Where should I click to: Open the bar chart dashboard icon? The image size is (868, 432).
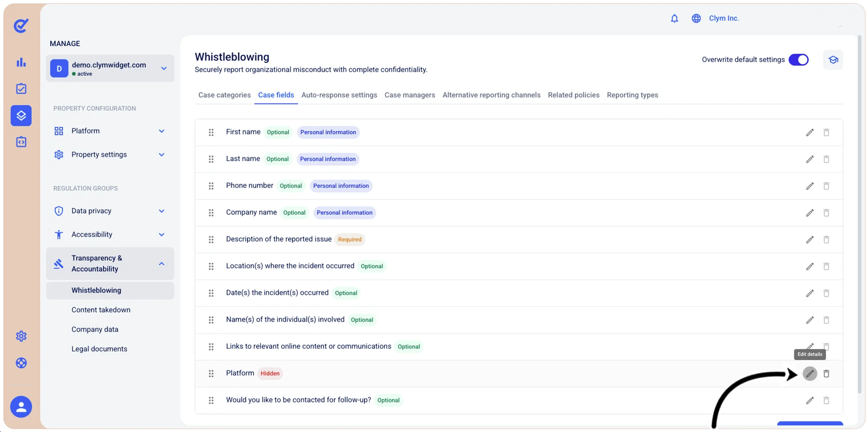pyautogui.click(x=21, y=62)
